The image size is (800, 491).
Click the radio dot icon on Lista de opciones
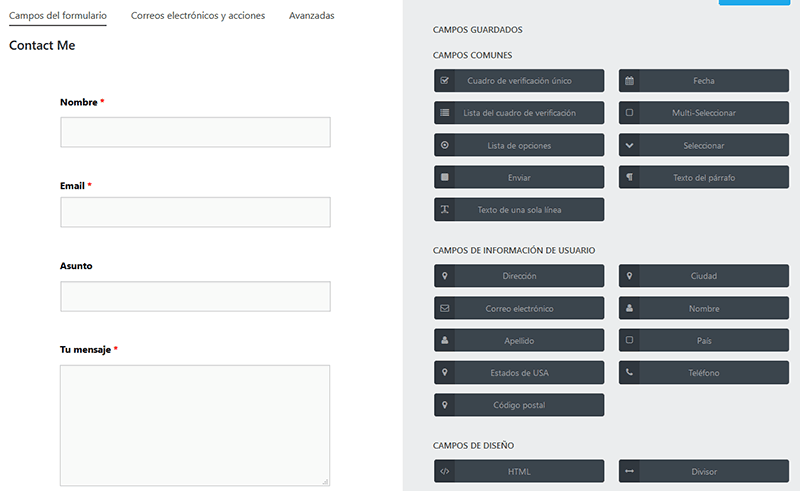pyautogui.click(x=444, y=145)
